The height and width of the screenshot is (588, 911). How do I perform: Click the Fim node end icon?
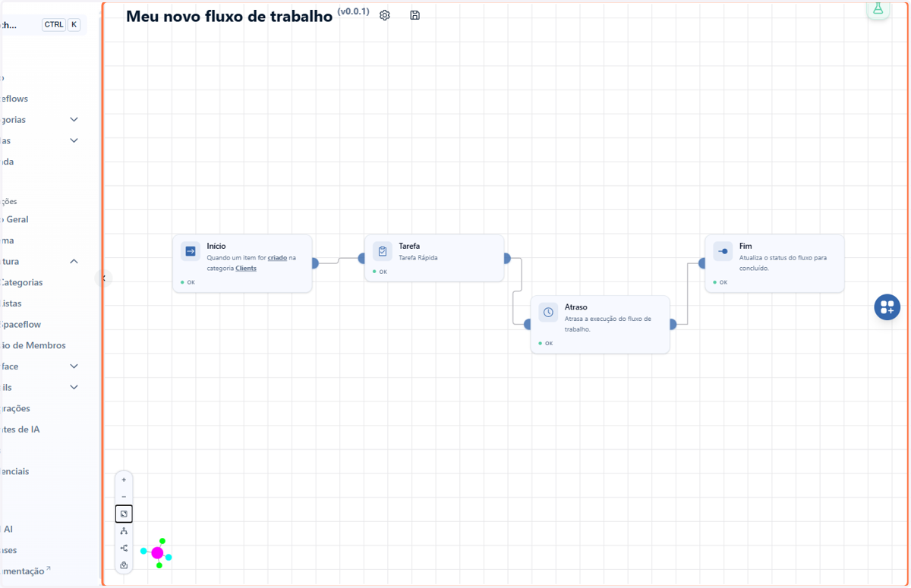click(723, 251)
